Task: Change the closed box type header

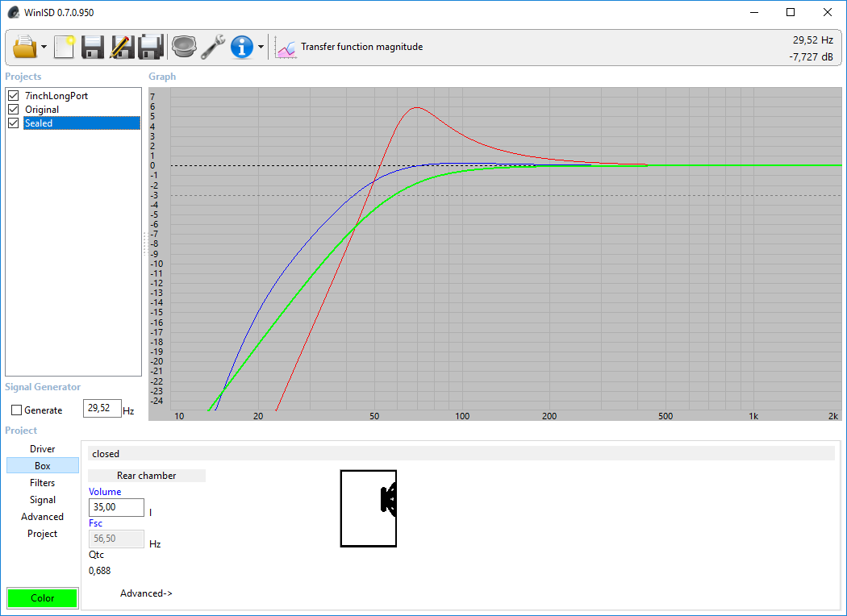Action: click(461, 453)
